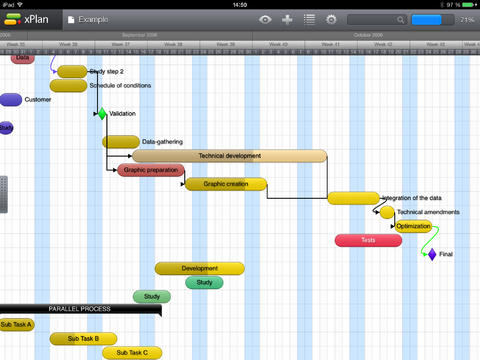Tap the eye view options icon
Screen dimensions: 480x360
click(265, 20)
